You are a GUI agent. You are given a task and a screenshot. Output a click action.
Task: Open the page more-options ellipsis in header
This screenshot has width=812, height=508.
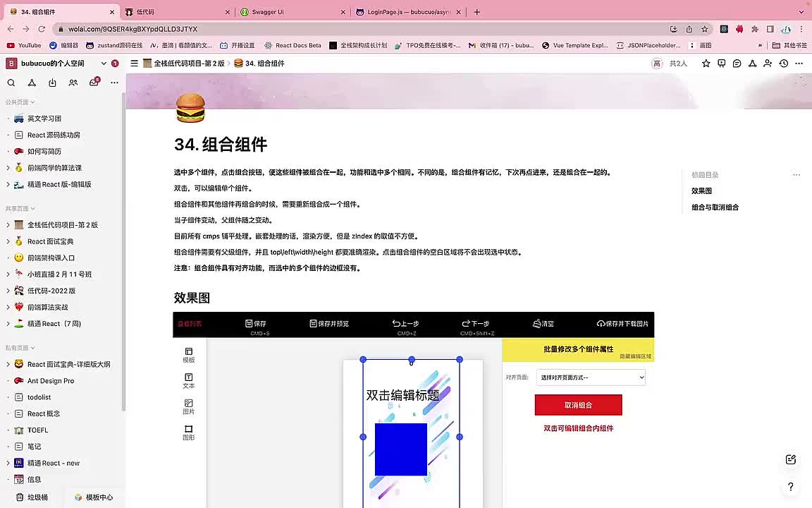coord(799,64)
